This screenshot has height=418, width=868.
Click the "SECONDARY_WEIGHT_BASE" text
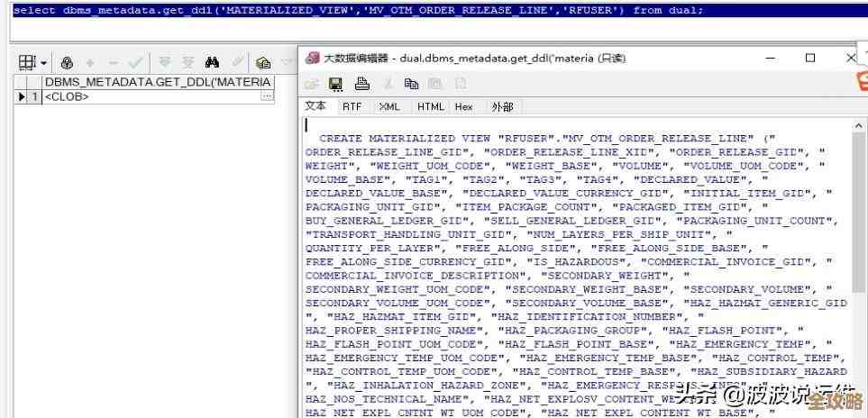[x=587, y=289]
